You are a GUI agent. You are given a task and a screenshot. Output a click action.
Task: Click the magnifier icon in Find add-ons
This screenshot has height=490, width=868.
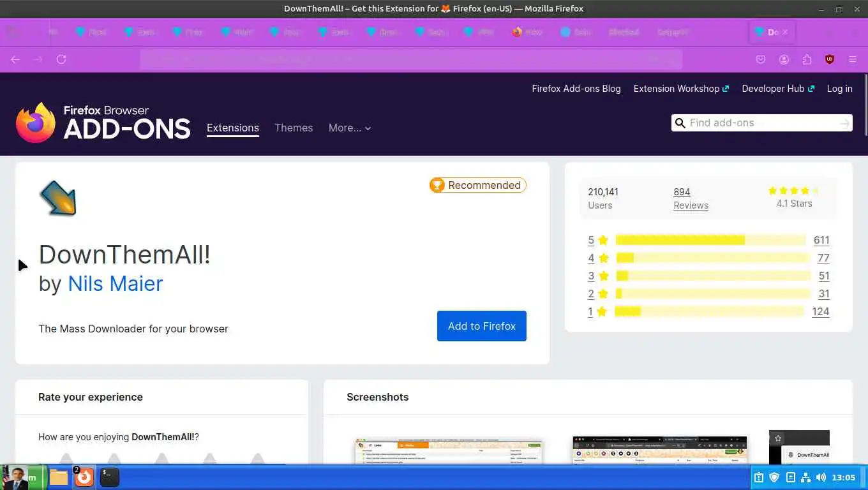tap(680, 123)
